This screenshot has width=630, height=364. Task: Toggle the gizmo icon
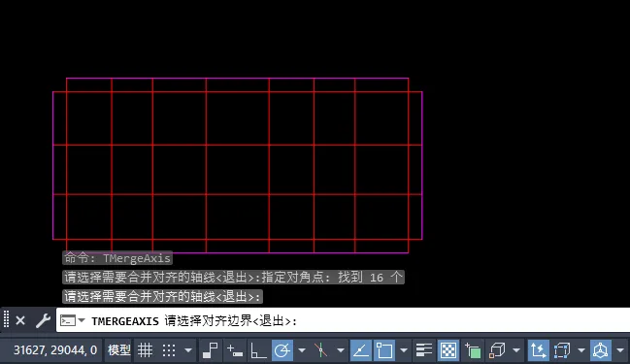click(x=600, y=350)
